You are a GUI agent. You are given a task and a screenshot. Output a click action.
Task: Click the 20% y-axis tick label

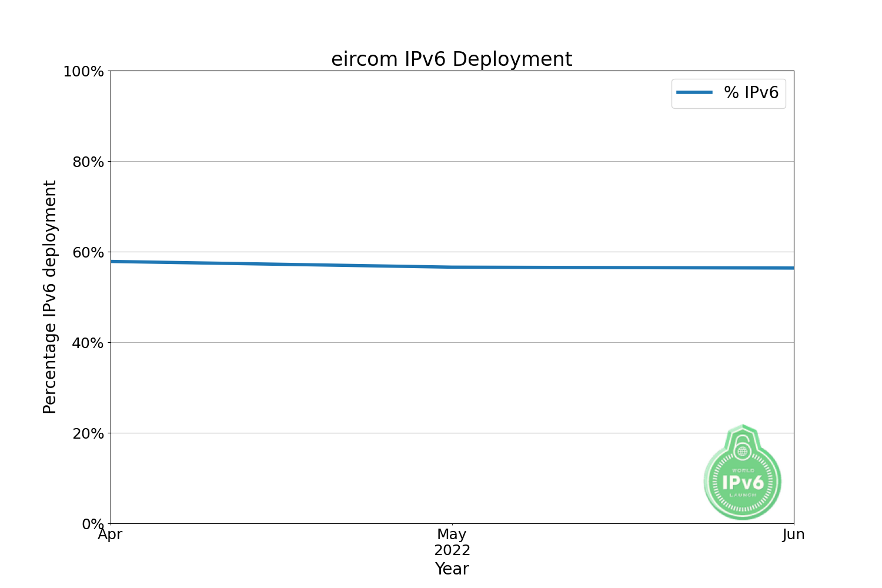click(x=88, y=434)
